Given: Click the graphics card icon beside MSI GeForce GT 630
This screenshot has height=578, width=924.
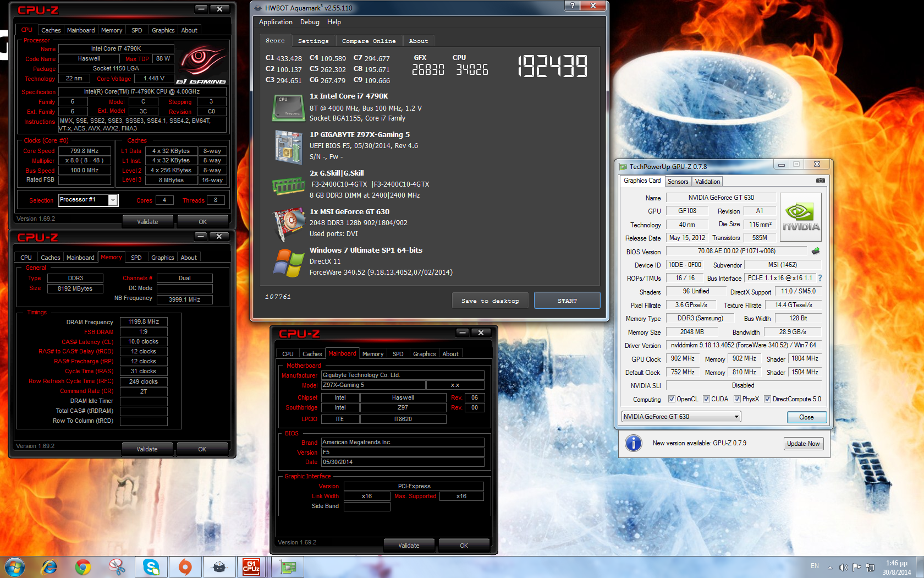Looking at the screenshot, I should pyautogui.click(x=288, y=225).
